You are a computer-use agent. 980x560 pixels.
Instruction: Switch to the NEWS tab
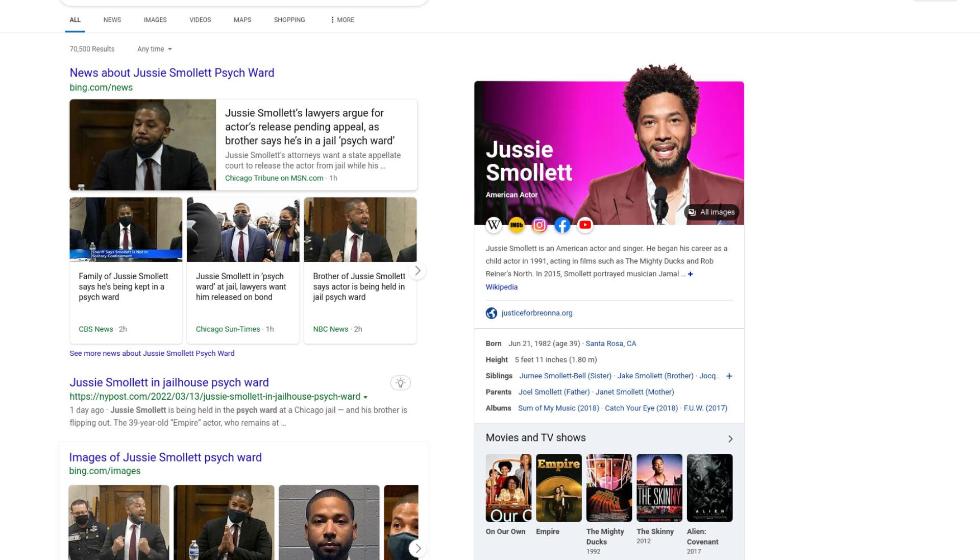pos(112,20)
